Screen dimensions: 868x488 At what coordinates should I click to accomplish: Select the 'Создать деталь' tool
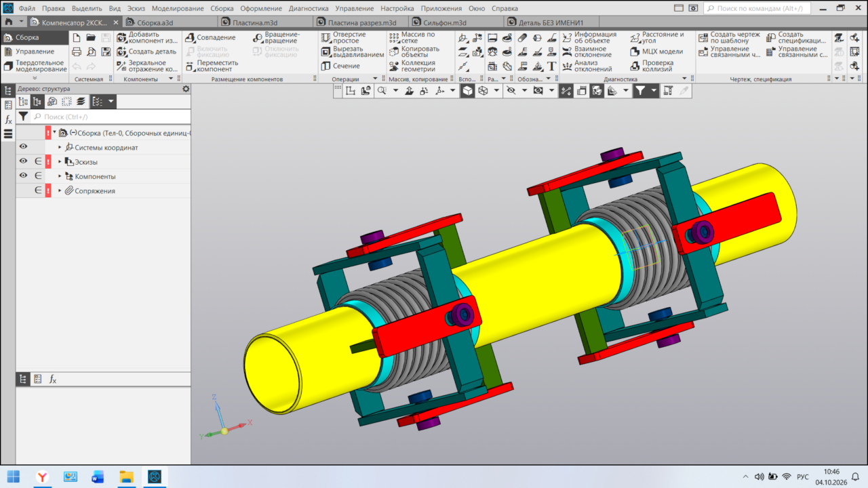click(147, 52)
